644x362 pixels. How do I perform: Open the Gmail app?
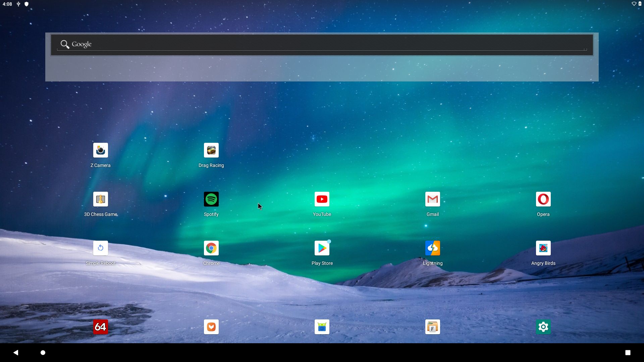pyautogui.click(x=432, y=199)
